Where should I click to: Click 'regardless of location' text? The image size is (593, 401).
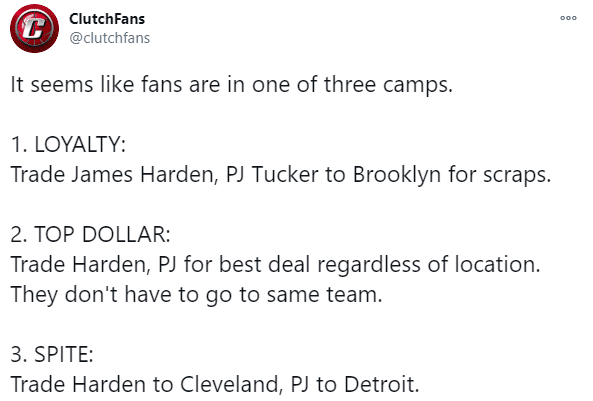427,265
